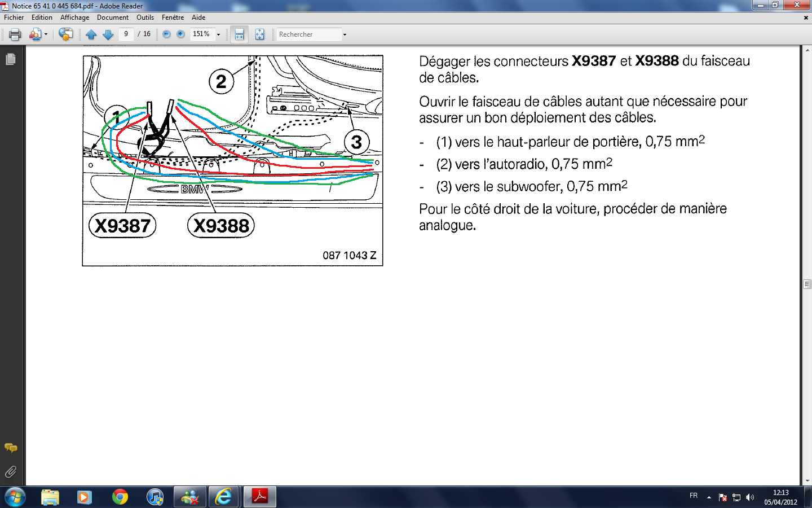
Task: Open the Affichage menu
Action: click(74, 17)
